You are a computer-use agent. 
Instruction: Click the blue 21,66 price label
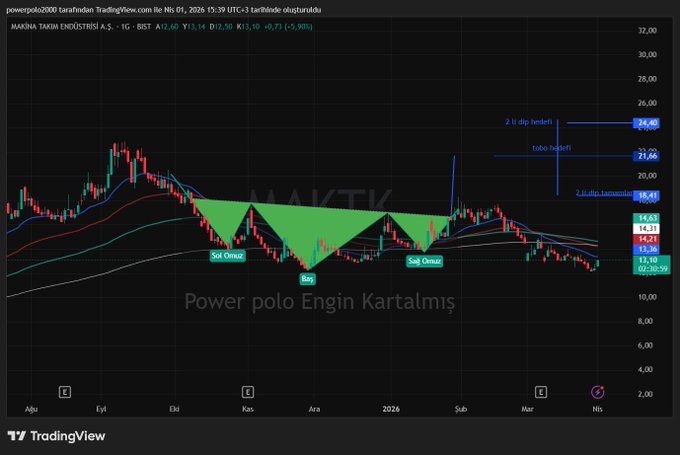647,156
